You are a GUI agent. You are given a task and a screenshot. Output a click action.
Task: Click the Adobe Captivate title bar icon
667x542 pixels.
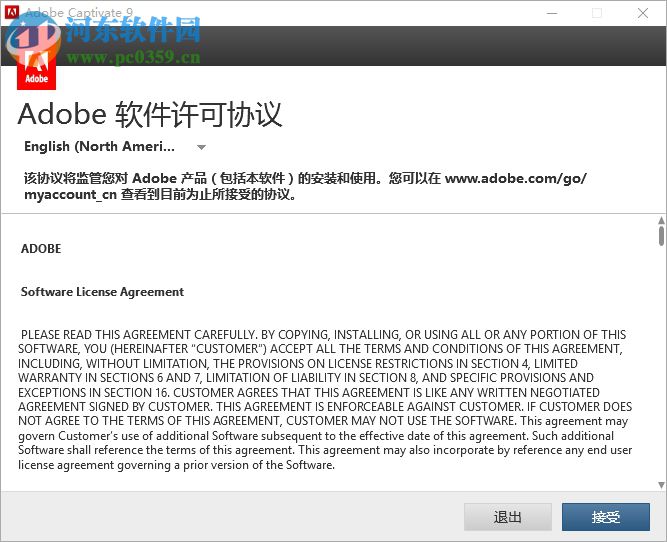(x=11, y=12)
